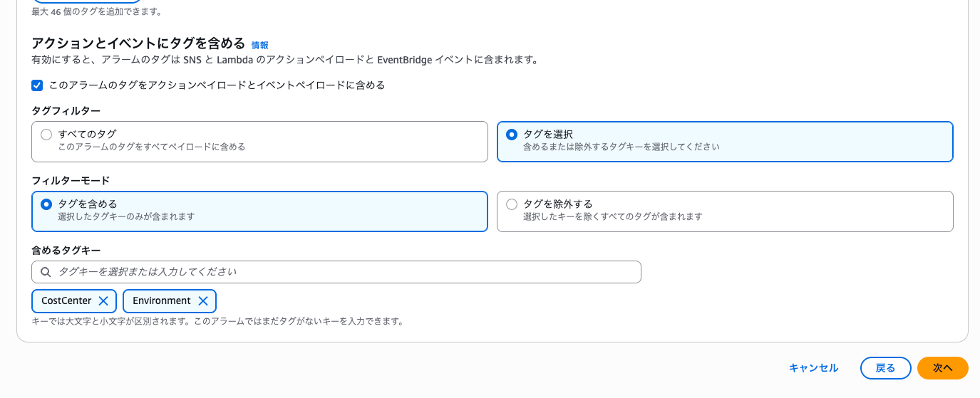This screenshot has height=398, width=980.
Task: Click the キャンセル button
Action: (x=813, y=368)
